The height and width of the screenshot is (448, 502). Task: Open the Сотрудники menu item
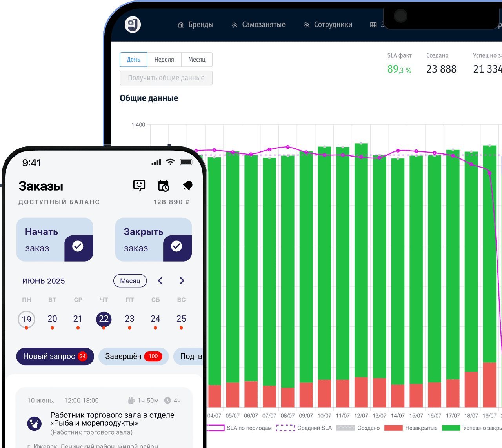point(328,25)
